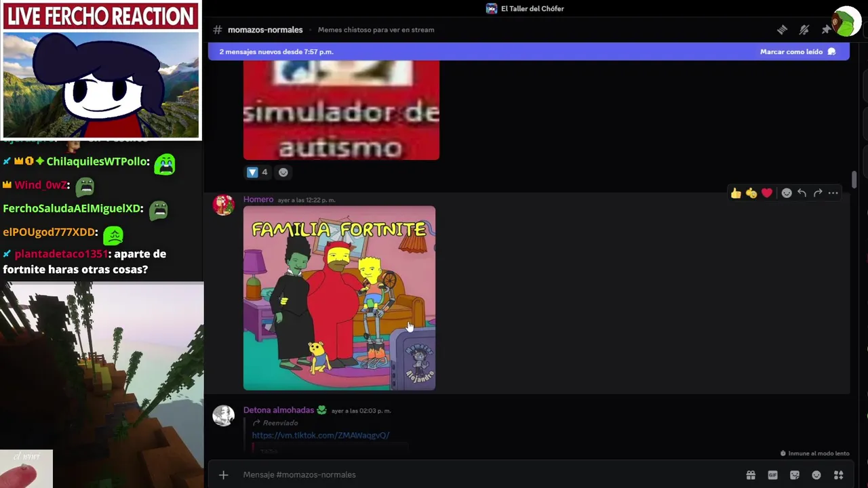
Task: Click plantadetaco1351 chat username
Action: coord(60,253)
